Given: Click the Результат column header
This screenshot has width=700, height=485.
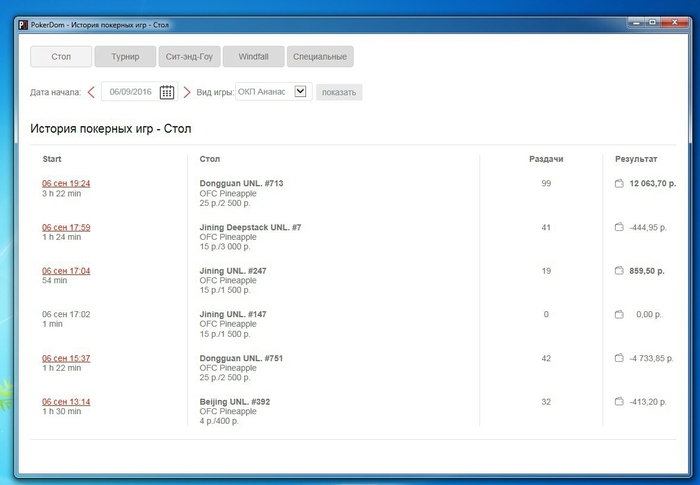Looking at the screenshot, I should click(636, 159).
